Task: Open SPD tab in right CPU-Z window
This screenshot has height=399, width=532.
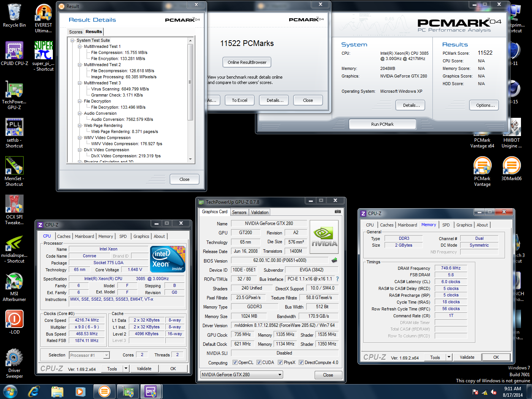Action: [x=446, y=225]
